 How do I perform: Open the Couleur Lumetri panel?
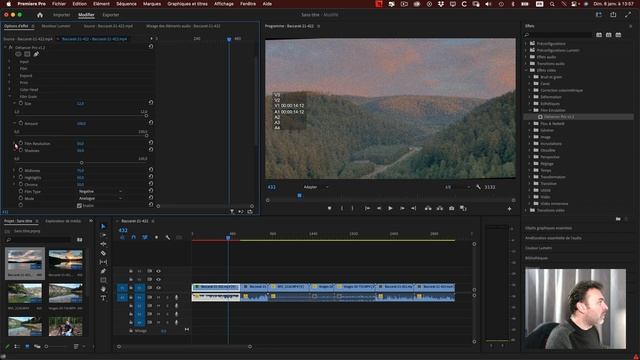tap(539, 248)
